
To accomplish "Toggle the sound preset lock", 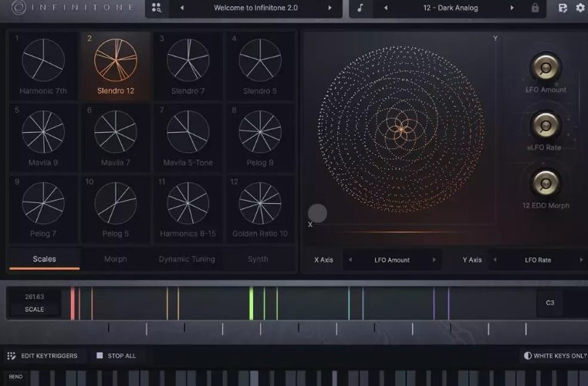I will click(535, 8).
